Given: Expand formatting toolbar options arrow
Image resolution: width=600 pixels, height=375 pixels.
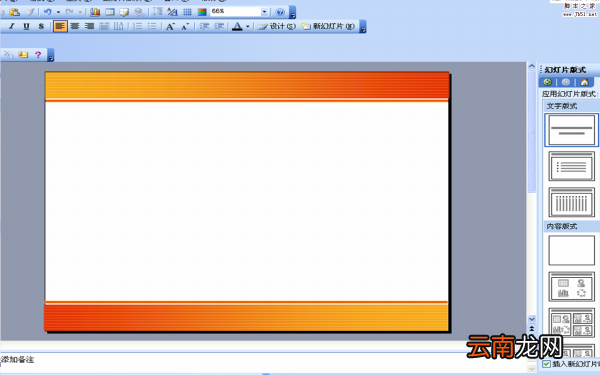Looking at the screenshot, I should (x=363, y=26).
